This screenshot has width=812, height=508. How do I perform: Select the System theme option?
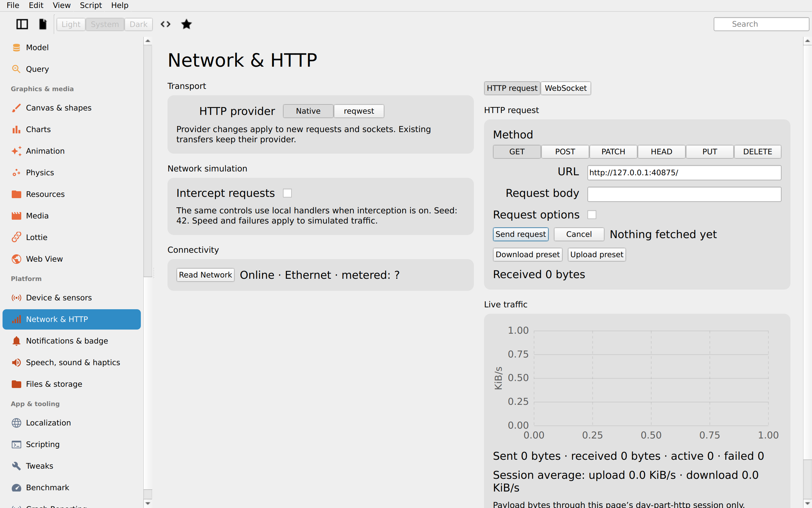tap(105, 24)
